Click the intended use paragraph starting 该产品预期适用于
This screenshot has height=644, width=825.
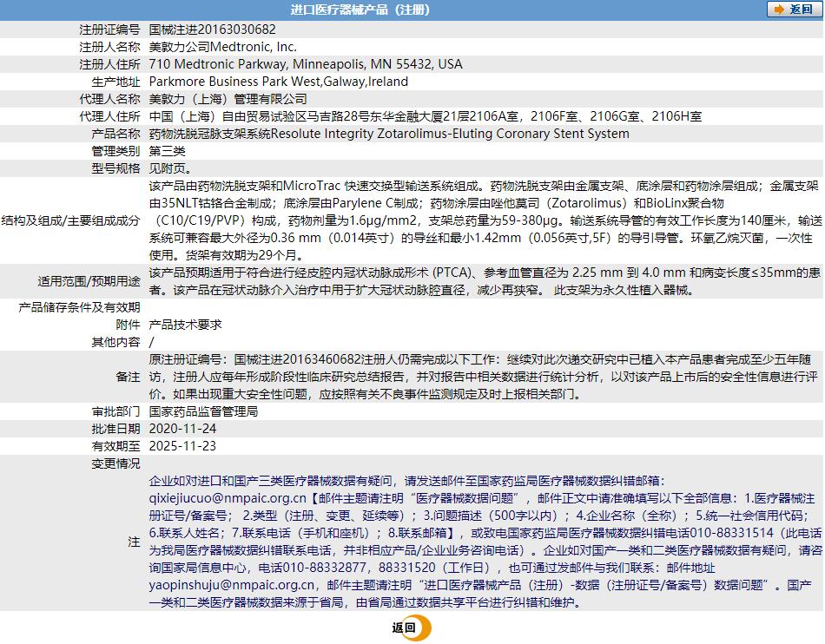point(485,281)
